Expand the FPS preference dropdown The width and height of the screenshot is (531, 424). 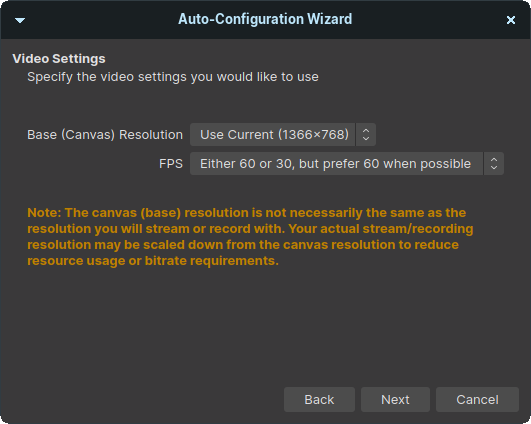347,164
